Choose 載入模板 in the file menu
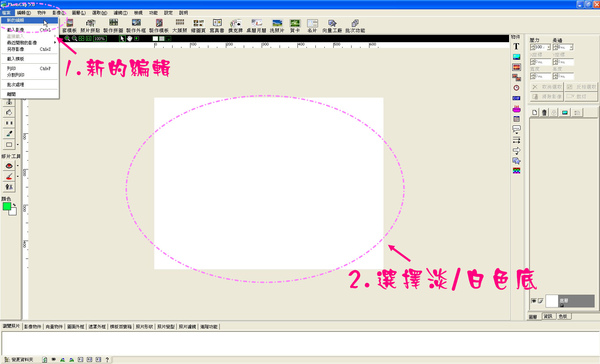 [29, 59]
